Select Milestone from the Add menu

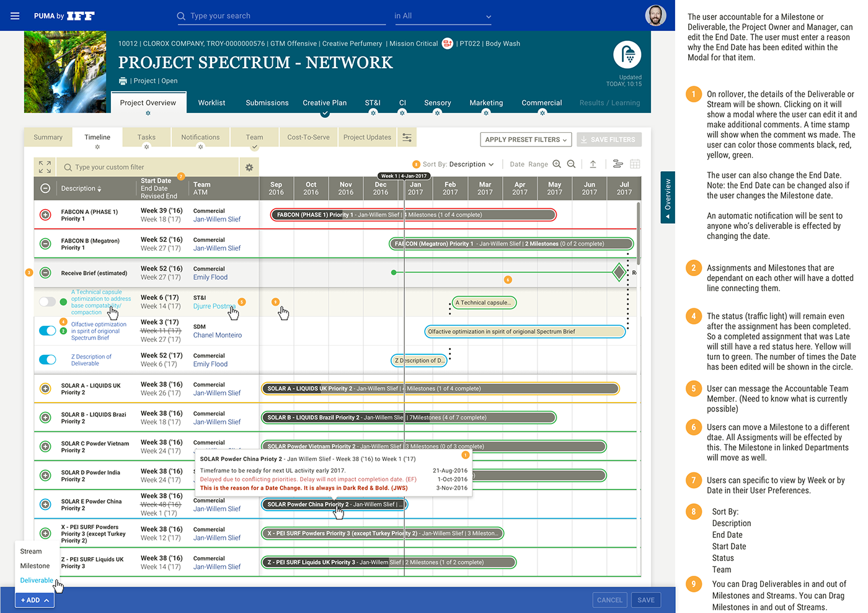pyautogui.click(x=35, y=566)
